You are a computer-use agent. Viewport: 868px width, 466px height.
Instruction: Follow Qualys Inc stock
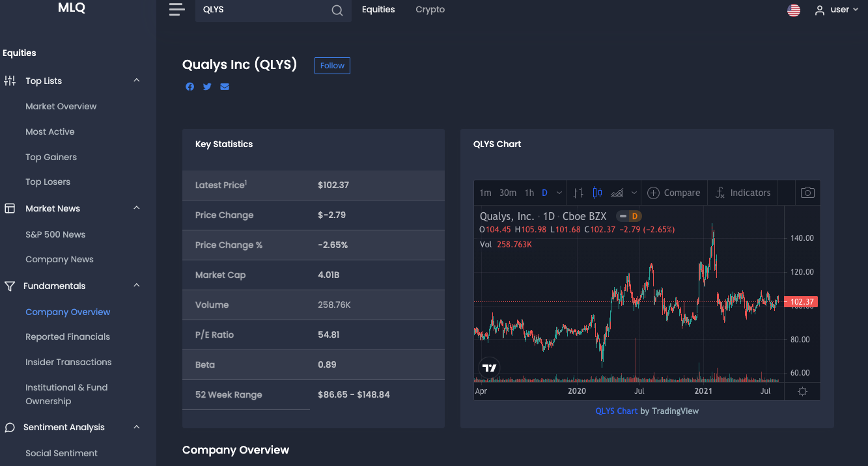[332, 66]
